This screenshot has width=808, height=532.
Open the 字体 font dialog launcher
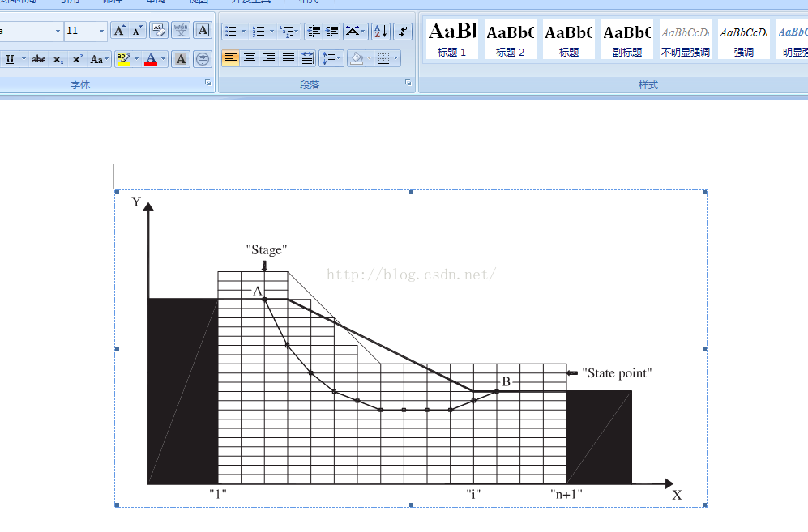tap(208, 83)
